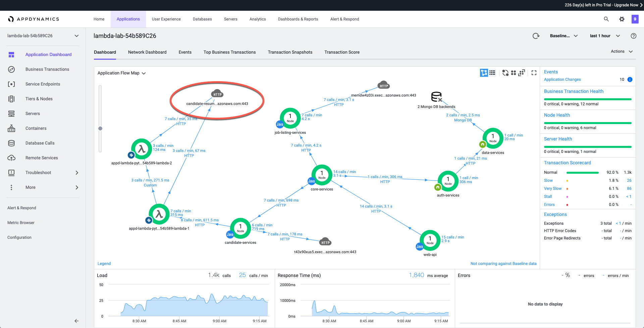
Task: Expand Troubleshoot submenu
Action: coord(77,173)
